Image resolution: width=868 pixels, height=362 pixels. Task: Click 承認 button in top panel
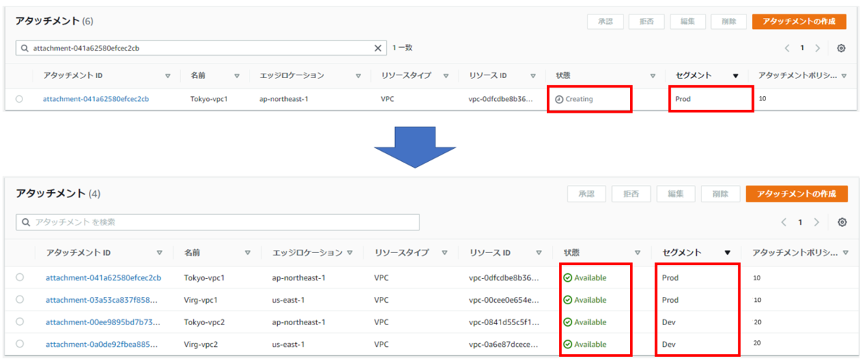tap(605, 22)
